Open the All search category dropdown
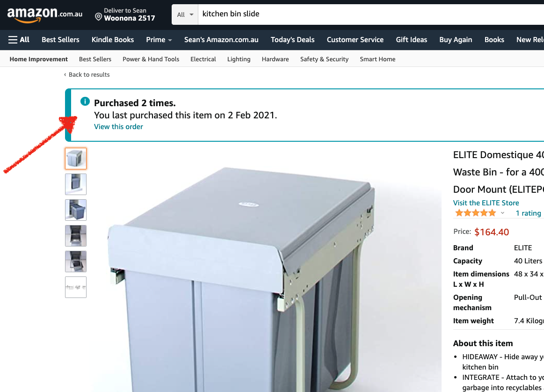Image resolution: width=544 pixels, height=392 pixels. pyautogui.click(x=185, y=15)
